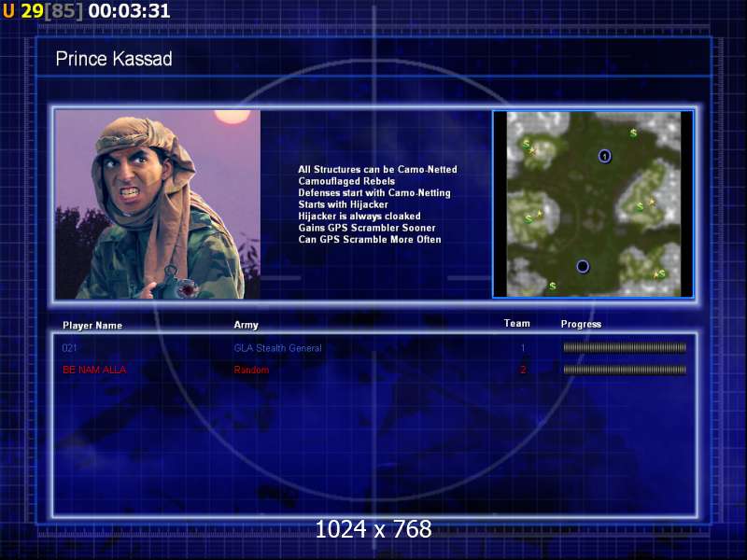Image resolution: width=747 pixels, height=560 pixels.
Task: Click 'Gains GPS Scrambler Sooner' line
Action: 367,228
